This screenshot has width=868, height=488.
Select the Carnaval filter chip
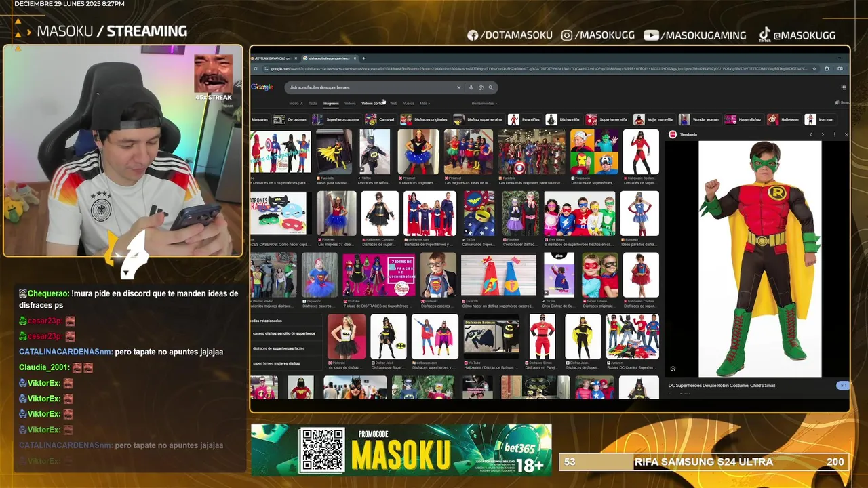(x=380, y=119)
